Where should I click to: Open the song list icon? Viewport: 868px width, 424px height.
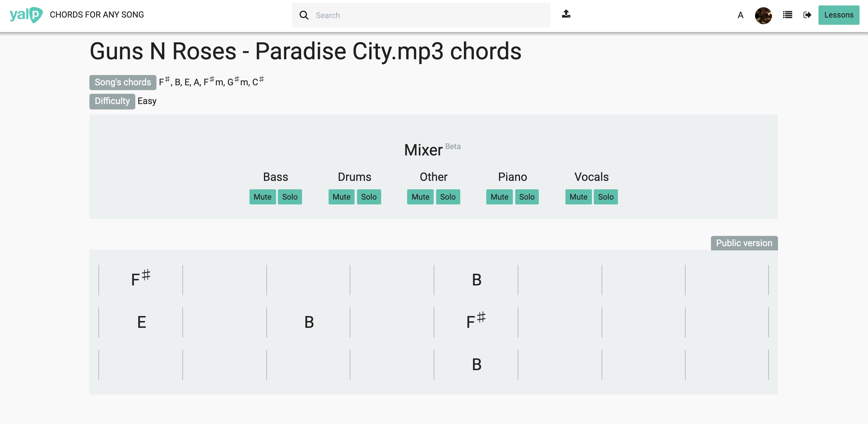[787, 15]
